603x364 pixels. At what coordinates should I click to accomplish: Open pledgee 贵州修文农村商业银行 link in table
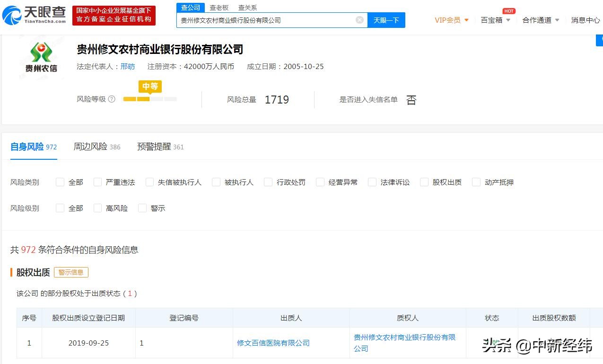pyautogui.click(x=405, y=343)
